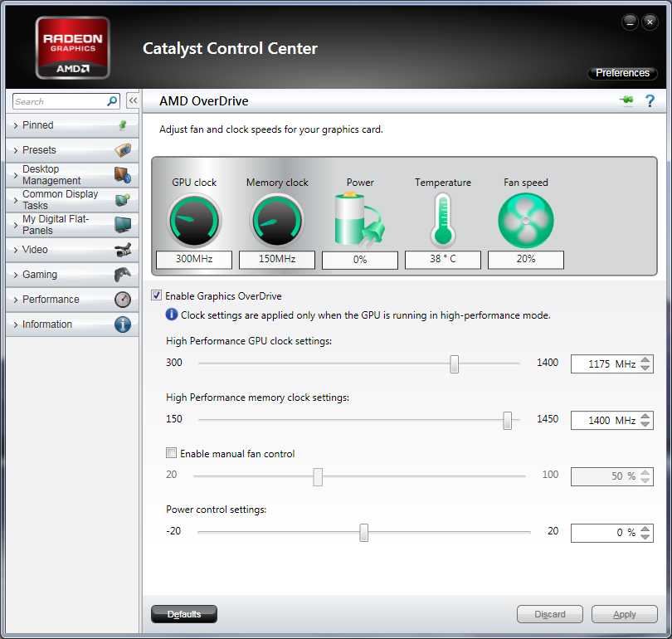This screenshot has width=672, height=639.
Task: Click the High Performance GPU clock slider handle
Action: pos(455,363)
